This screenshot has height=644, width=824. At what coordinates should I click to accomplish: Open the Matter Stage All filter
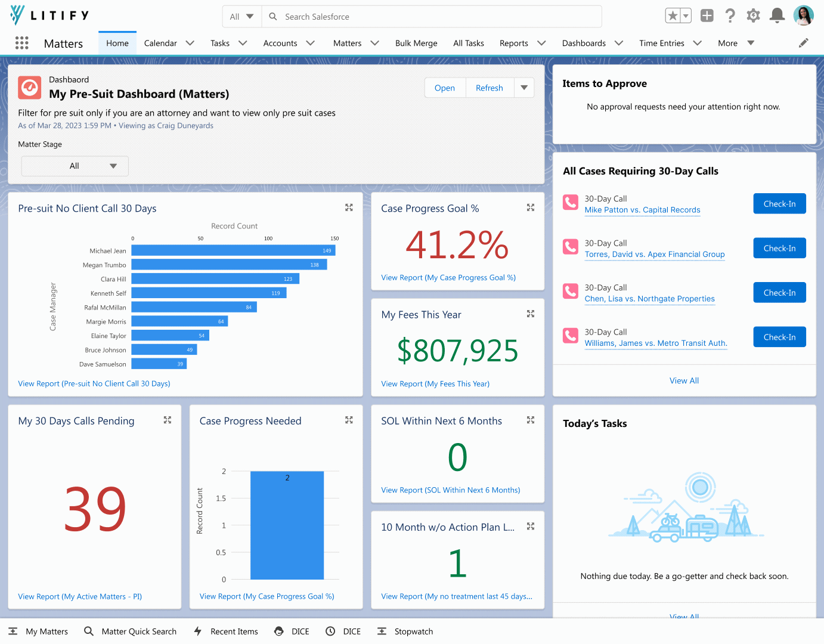(x=75, y=166)
